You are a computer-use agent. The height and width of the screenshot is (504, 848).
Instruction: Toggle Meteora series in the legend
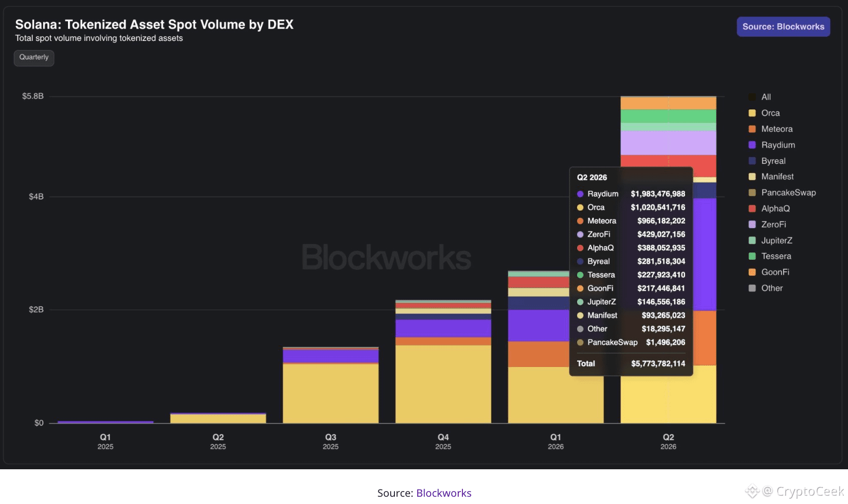pyautogui.click(x=770, y=129)
